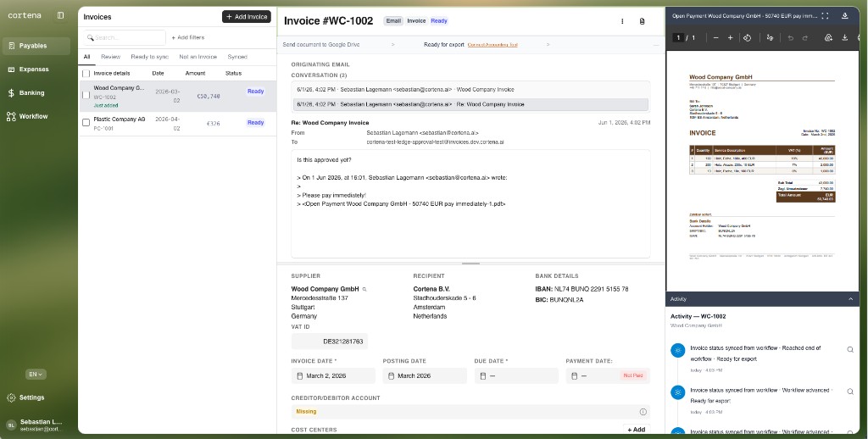Click the Amount column header
The image size is (868, 439).
[196, 73]
